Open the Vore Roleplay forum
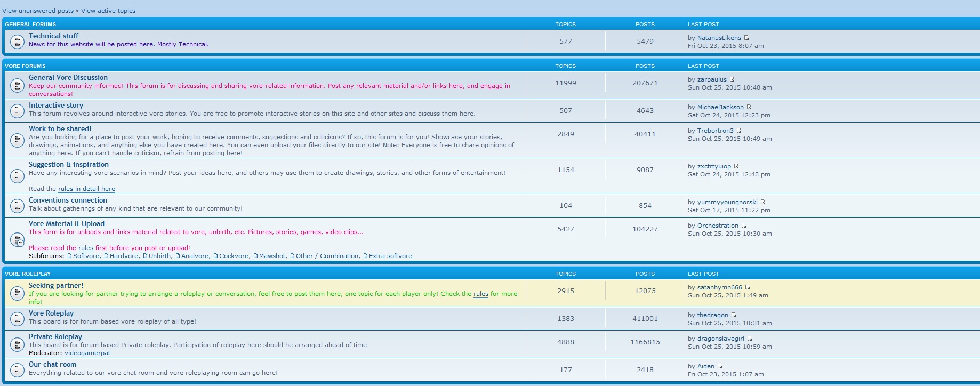Viewport: 980px width, 386px height. click(51, 313)
